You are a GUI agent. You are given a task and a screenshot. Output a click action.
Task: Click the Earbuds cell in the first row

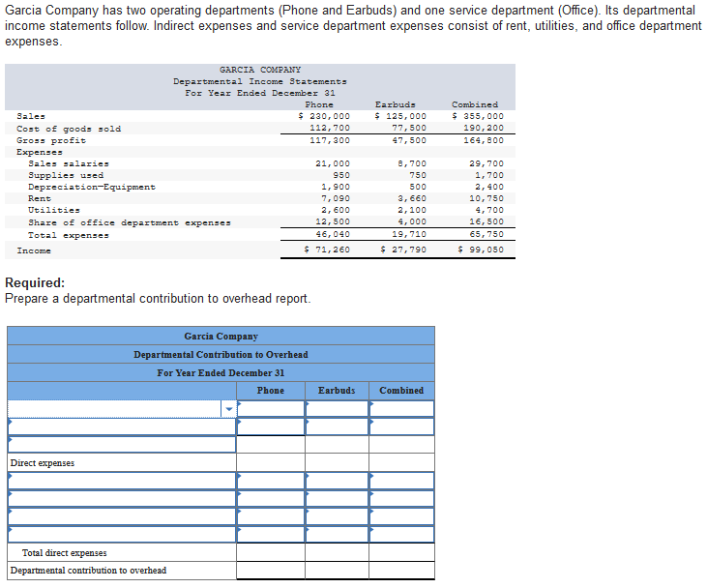coord(337,409)
